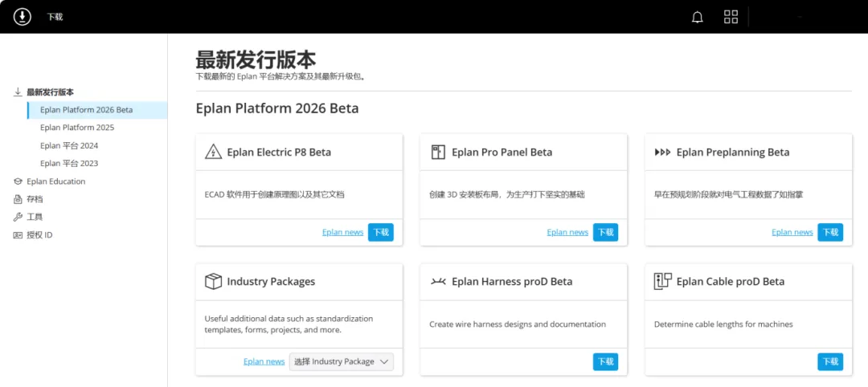The height and width of the screenshot is (387, 868).
Task: Click the Eplan Electric P8 Beta lightning icon
Action: coord(213,152)
